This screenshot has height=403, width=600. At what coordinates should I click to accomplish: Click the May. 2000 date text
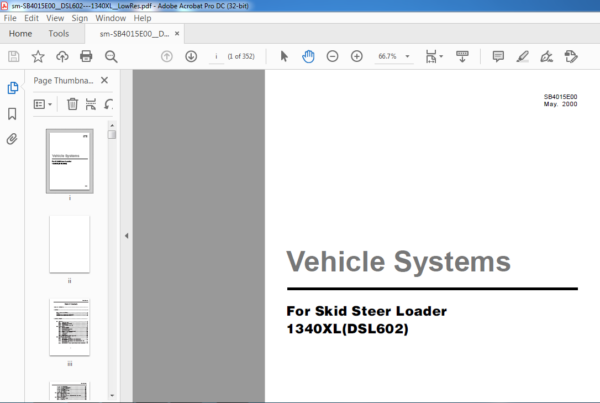(x=561, y=104)
